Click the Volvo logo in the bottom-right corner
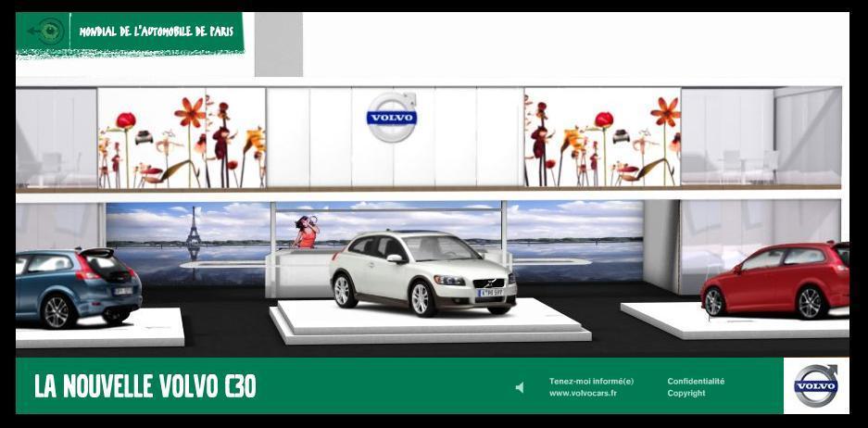The image size is (868, 428). pyautogui.click(x=816, y=384)
